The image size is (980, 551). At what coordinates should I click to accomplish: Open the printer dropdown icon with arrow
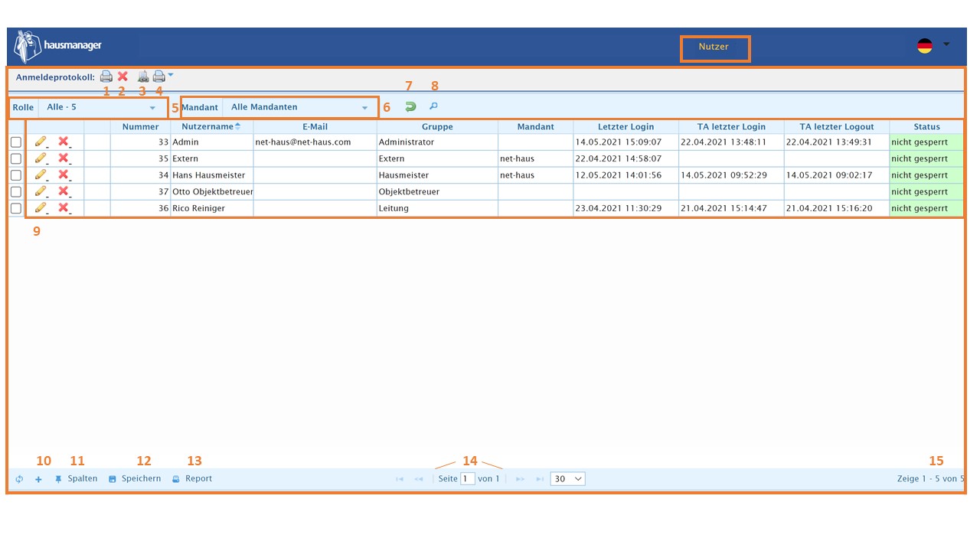click(x=163, y=77)
